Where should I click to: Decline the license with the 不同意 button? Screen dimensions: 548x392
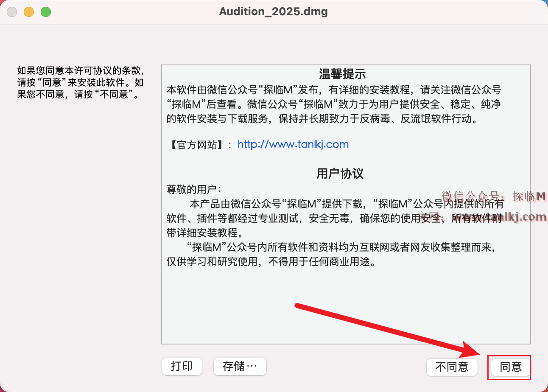click(452, 367)
